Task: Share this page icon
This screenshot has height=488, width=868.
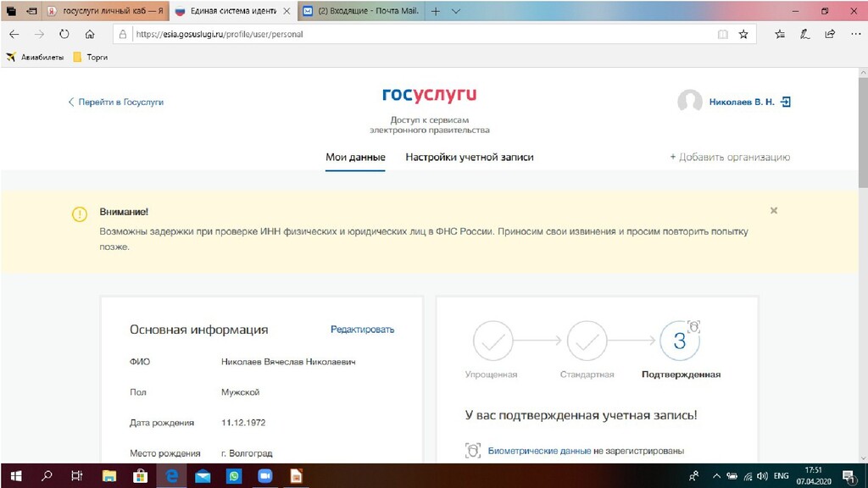Action: point(830,34)
